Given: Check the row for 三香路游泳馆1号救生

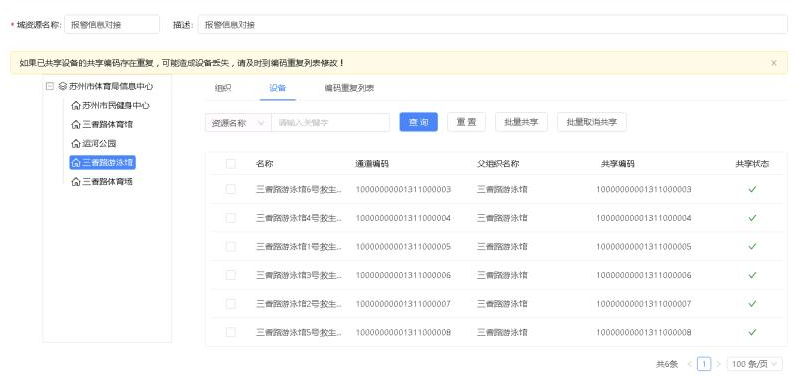Looking at the screenshot, I should point(230,246).
